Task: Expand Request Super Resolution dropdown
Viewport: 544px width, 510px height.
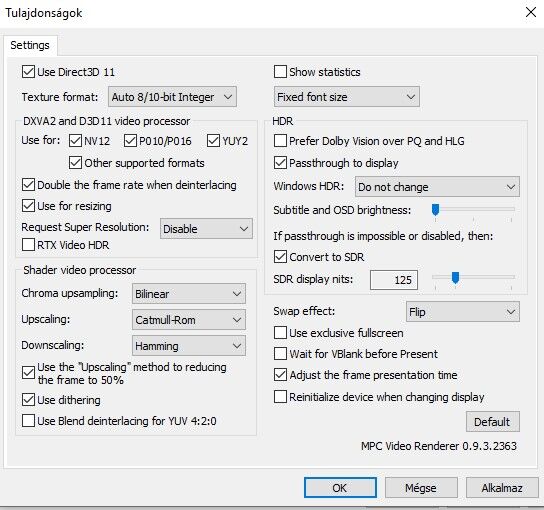Action: coord(206,229)
